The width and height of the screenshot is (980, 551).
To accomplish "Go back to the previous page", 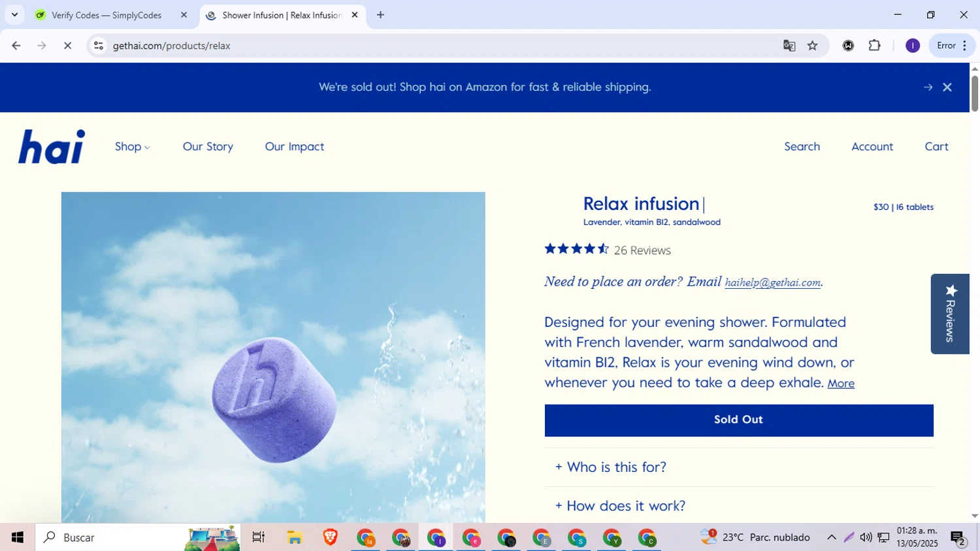I will click(16, 46).
